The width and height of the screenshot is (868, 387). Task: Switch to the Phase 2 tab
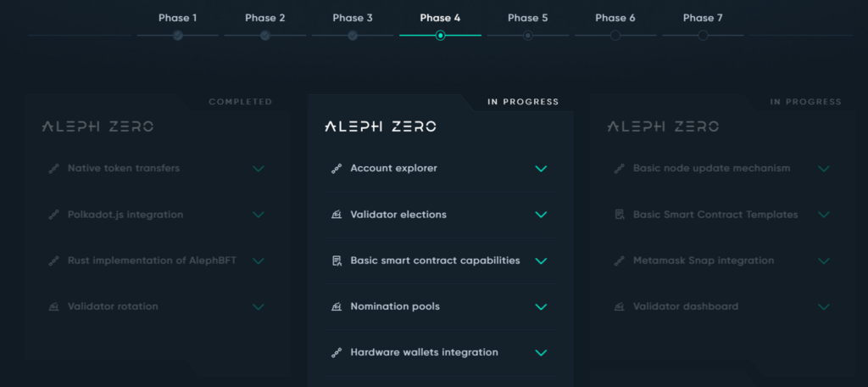265,18
